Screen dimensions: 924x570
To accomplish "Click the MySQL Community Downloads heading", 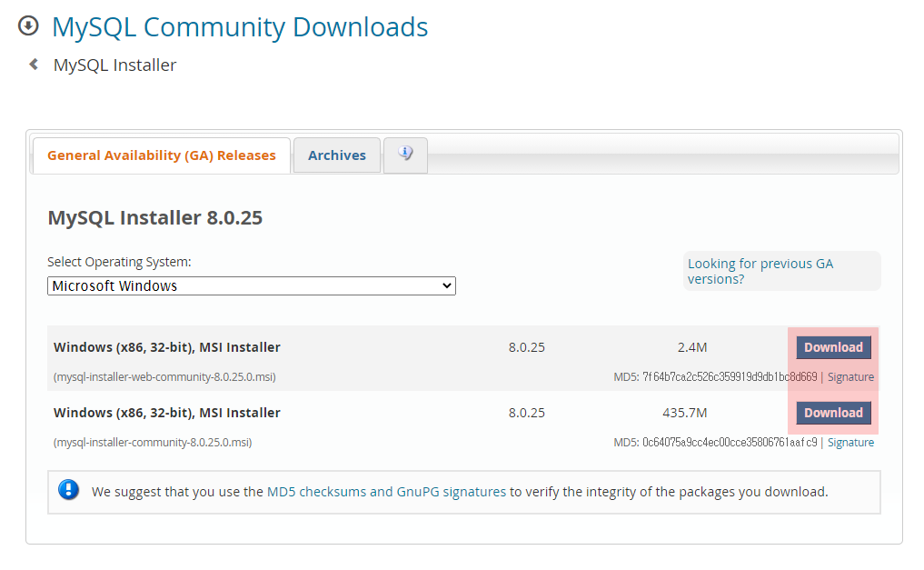I will point(240,27).
